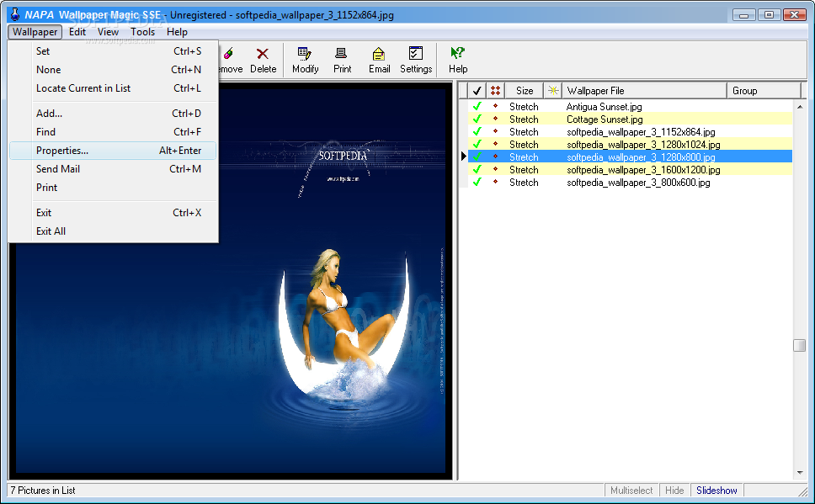Select softpedia_wallpaper_3_1152x864.jpg in list
The image size is (815, 504).
641,132
